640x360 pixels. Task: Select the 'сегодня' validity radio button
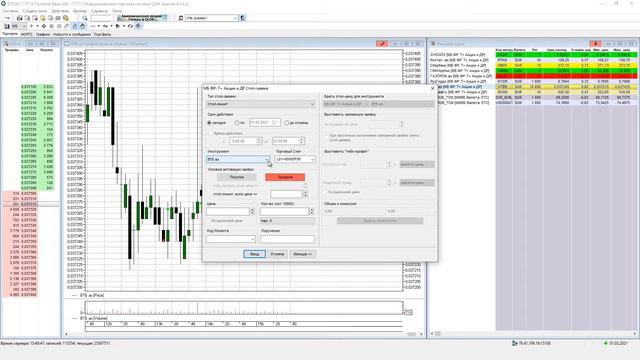209,122
